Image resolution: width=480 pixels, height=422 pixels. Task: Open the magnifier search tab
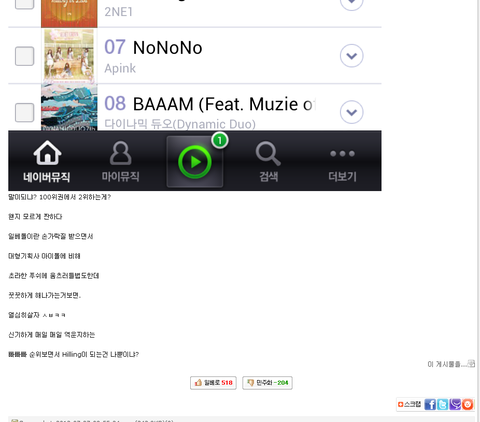pos(268,162)
